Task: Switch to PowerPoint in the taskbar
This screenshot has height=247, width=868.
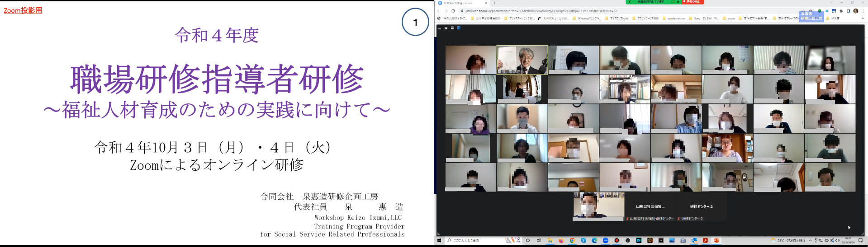Action: pyautogui.click(x=716, y=240)
